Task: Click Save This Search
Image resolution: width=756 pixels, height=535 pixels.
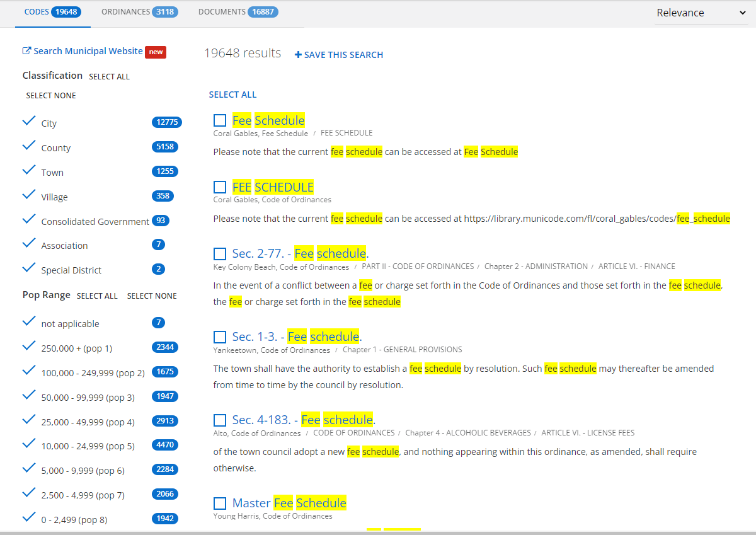Action: click(339, 55)
